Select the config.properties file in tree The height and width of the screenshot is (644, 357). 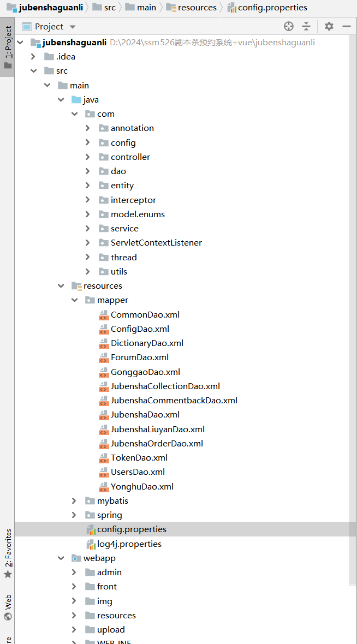(x=132, y=529)
